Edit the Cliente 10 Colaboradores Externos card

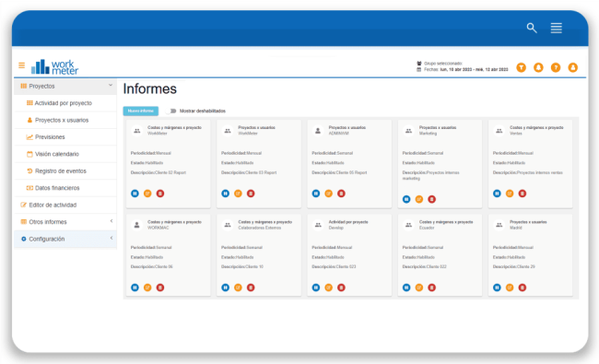238,288
